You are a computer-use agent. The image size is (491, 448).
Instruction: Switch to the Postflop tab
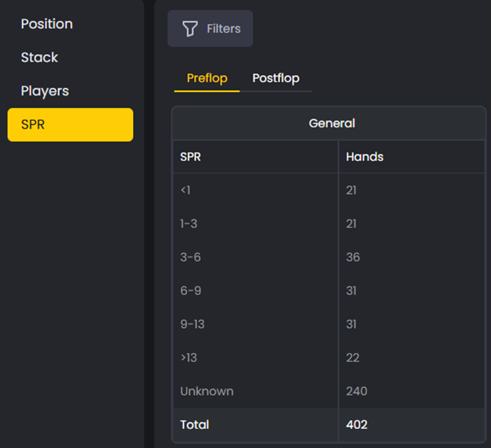click(x=276, y=78)
